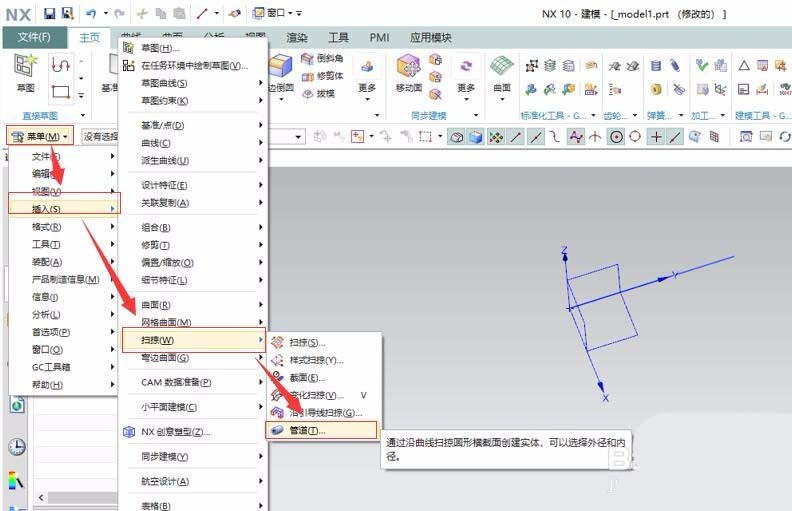Image resolution: width=792 pixels, height=511 pixels.
Task: Click the Paste icon in quick access bar
Action: 179,14
